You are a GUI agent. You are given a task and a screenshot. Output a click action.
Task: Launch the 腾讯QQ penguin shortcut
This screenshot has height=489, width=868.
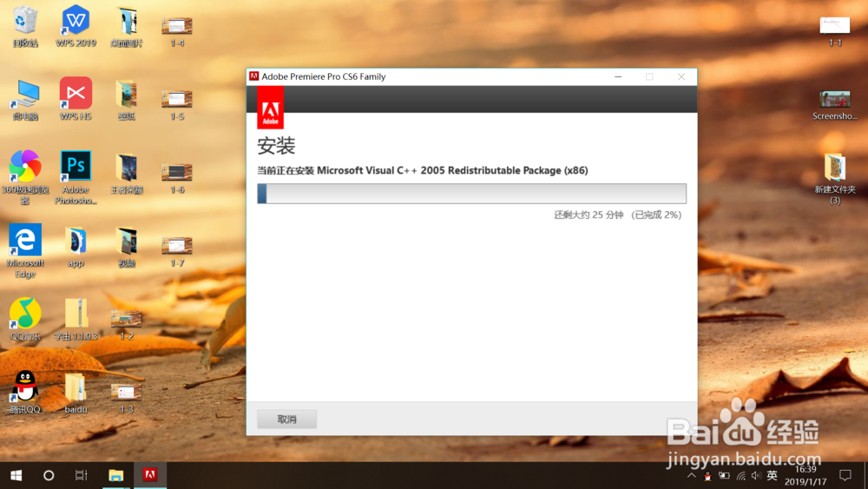(x=25, y=392)
